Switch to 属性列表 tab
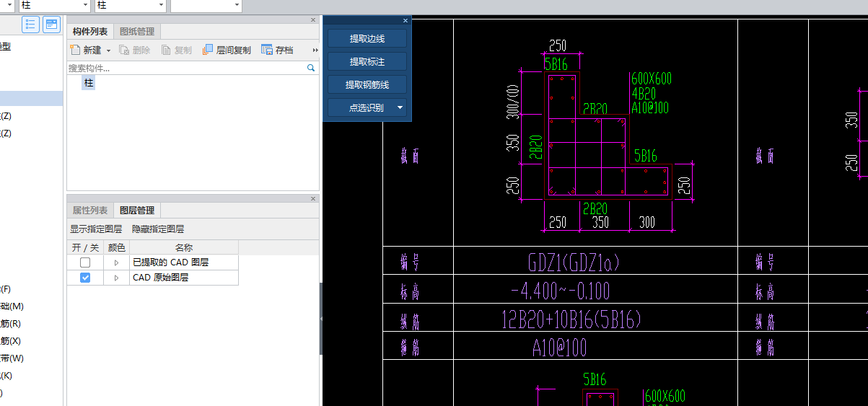Image resolution: width=868 pixels, height=406 pixels. pos(90,211)
